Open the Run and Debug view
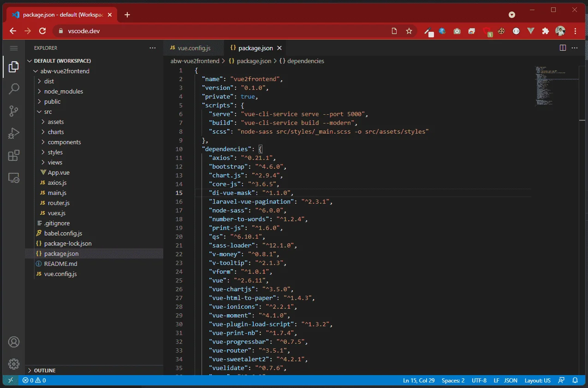Viewport: 588px width, 388px height. [x=13, y=133]
